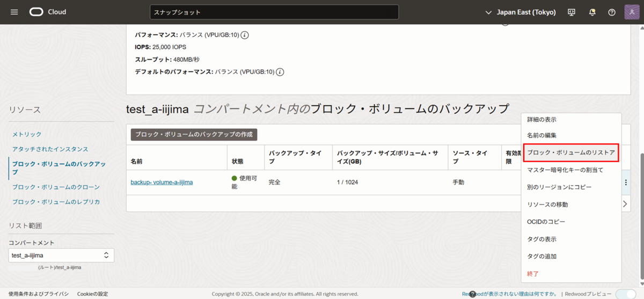Toggle the Redwoodプレビュー switch

coord(625,294)
